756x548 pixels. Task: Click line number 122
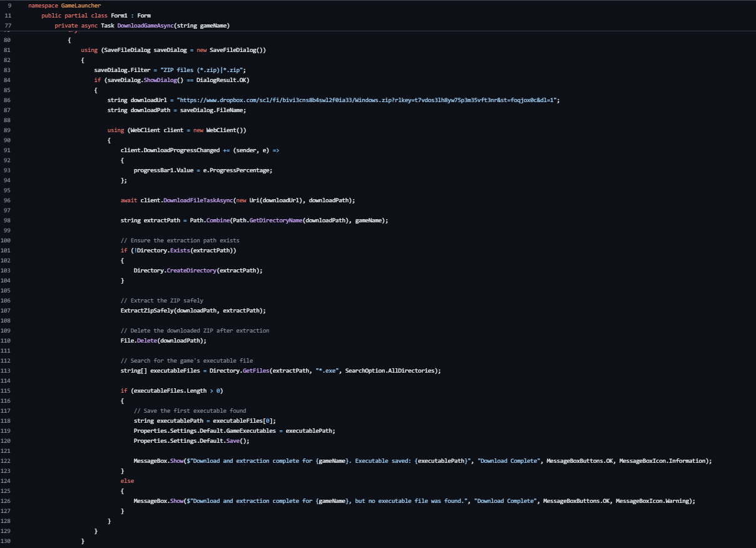(x=7, y=461)
